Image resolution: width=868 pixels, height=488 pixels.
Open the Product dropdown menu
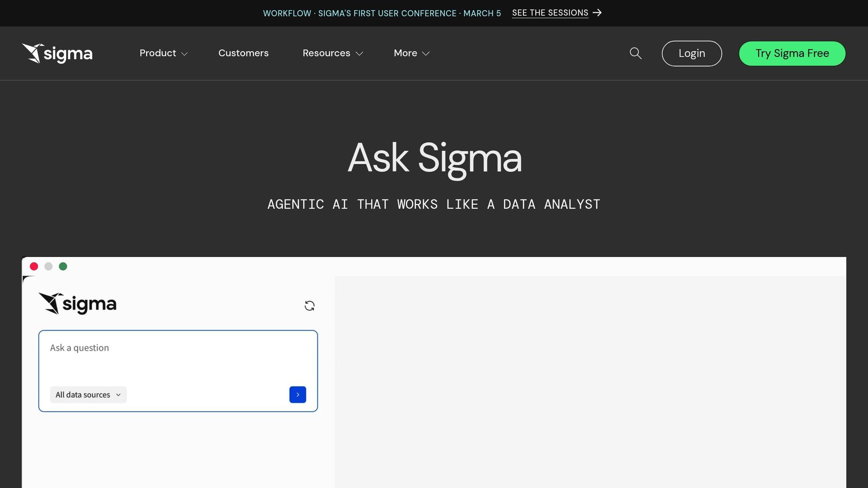[x=164, y=53]
